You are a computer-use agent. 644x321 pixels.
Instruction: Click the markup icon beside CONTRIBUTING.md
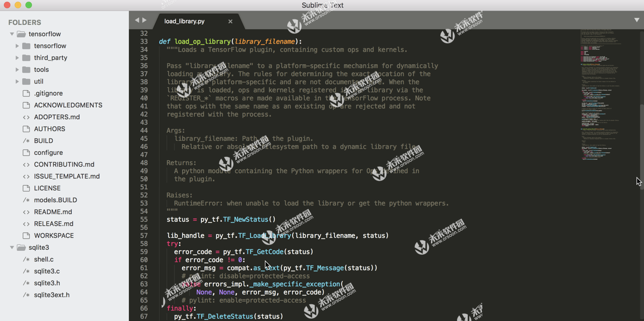pos(26,165)
